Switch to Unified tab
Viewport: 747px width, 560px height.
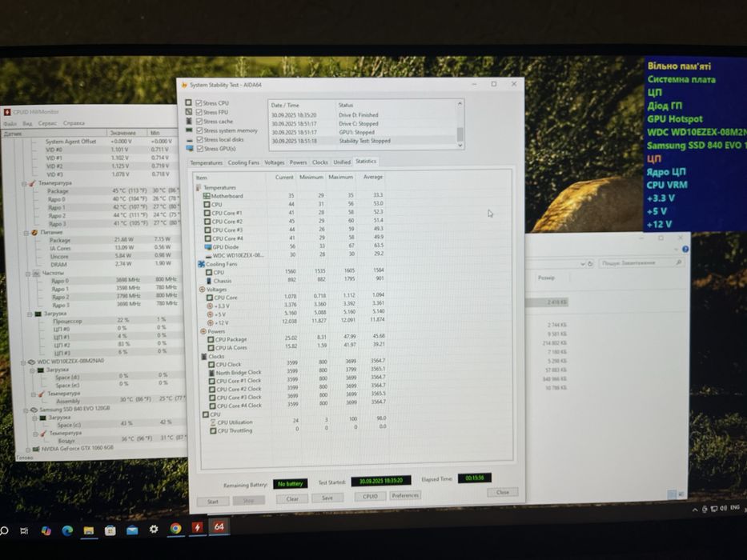coord(342,162)
